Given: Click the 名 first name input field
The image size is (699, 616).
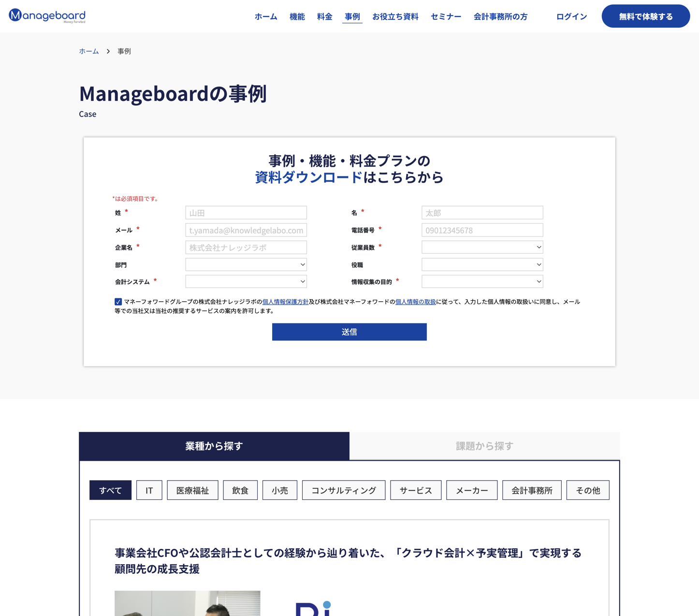Looking at the screenshot, I should [482, 213].
